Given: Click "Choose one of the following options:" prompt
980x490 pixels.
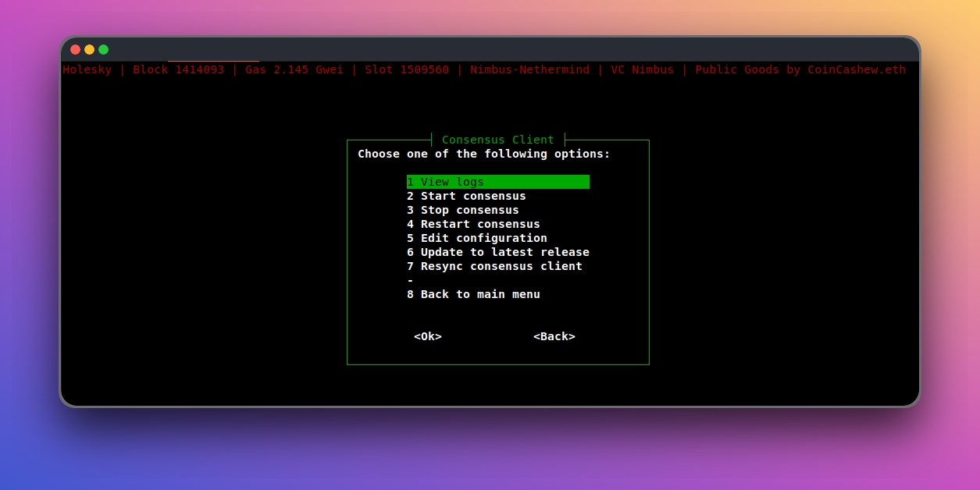Looking at the screenshot, I should coord(484,154).
